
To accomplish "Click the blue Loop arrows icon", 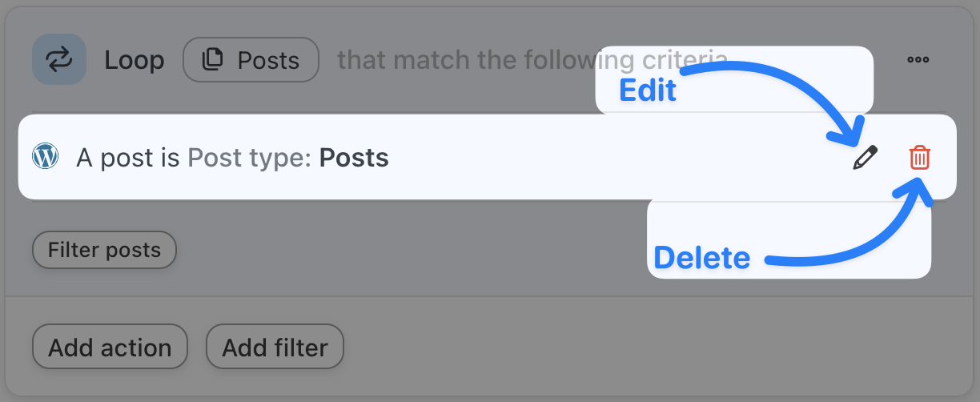I will tap(58, 59).
